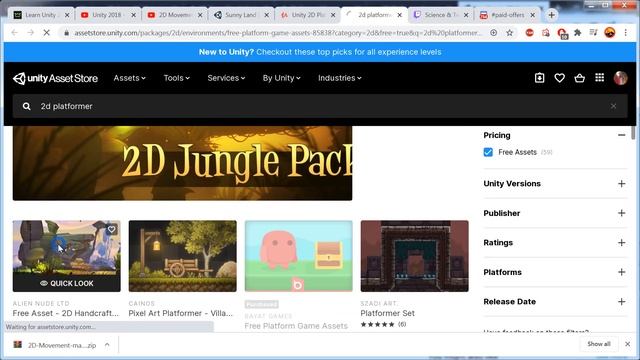
Task: Open the Pixel Art Platformer thumbnail
Action: (182, 256)
